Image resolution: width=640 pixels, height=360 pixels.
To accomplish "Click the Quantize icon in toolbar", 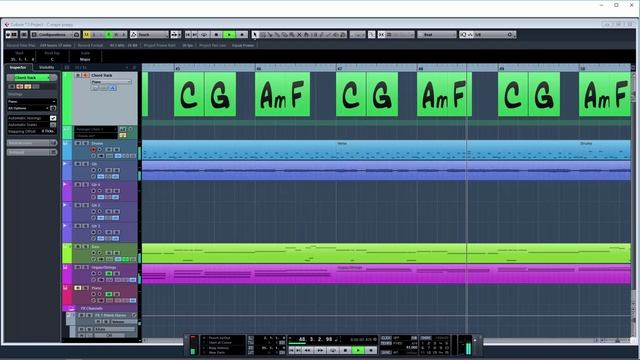I will 463,35.
